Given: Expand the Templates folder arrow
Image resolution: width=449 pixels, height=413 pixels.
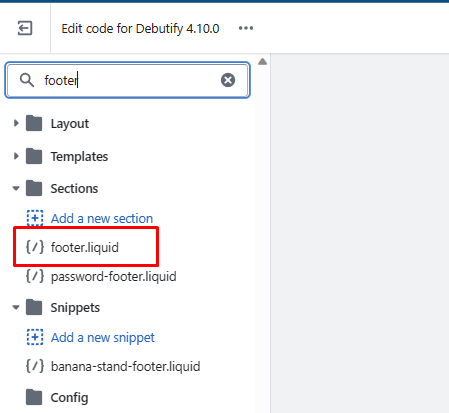Looking at the screenshot, I should tap(16, 156).
